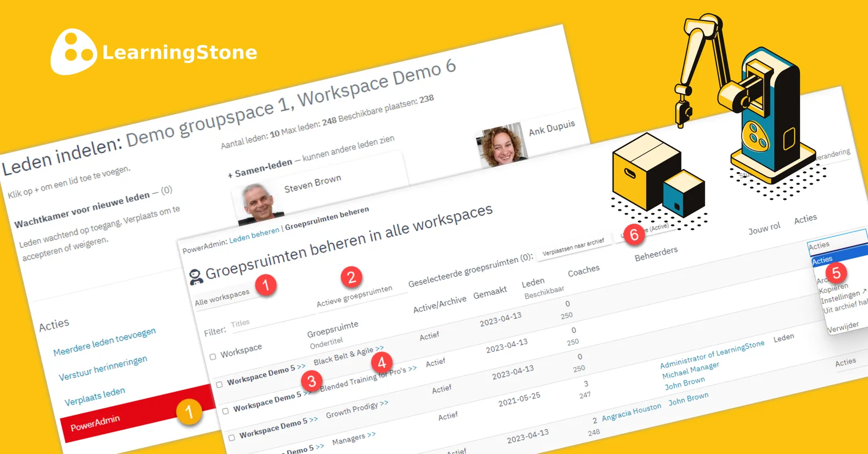This screenshot has height=454, width=868.
Task: Open the >> arrows after Managers
Action: click(x=371, y=435)
